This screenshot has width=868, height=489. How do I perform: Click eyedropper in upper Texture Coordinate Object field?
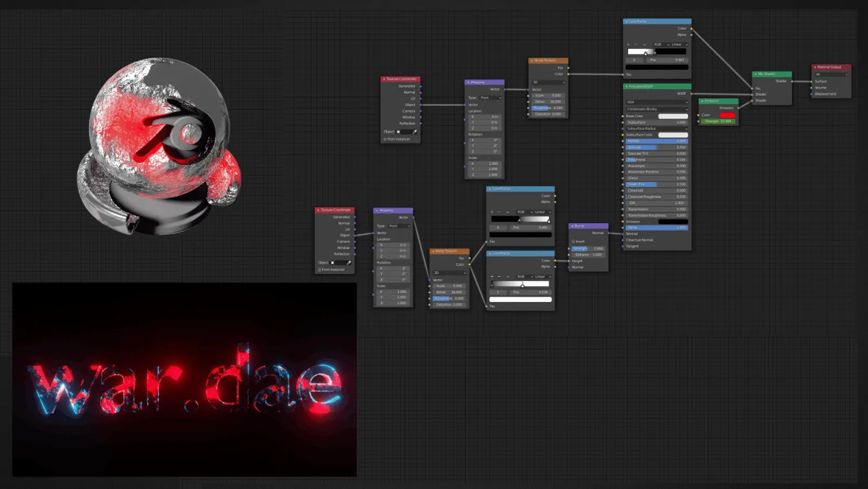[415, 132]
